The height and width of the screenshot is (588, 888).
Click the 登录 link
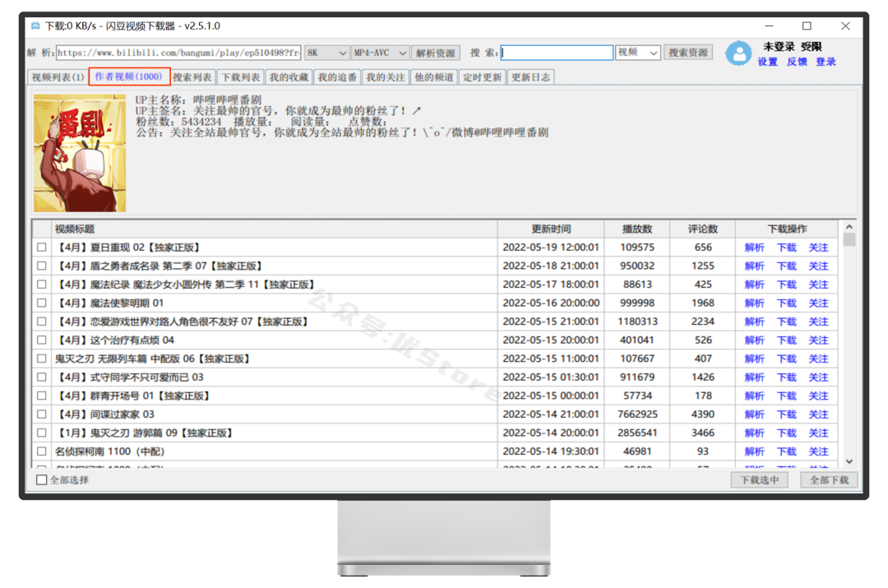coord(826,62)
